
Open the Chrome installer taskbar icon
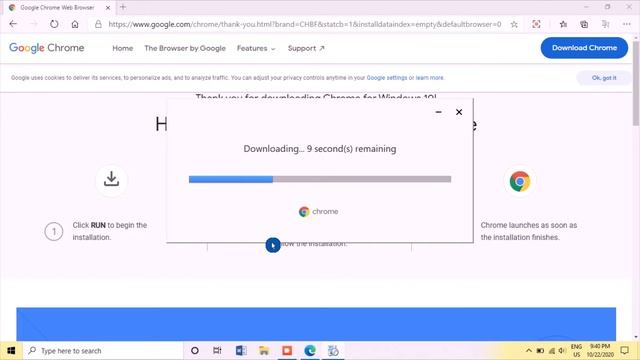(x=333, y=351)
